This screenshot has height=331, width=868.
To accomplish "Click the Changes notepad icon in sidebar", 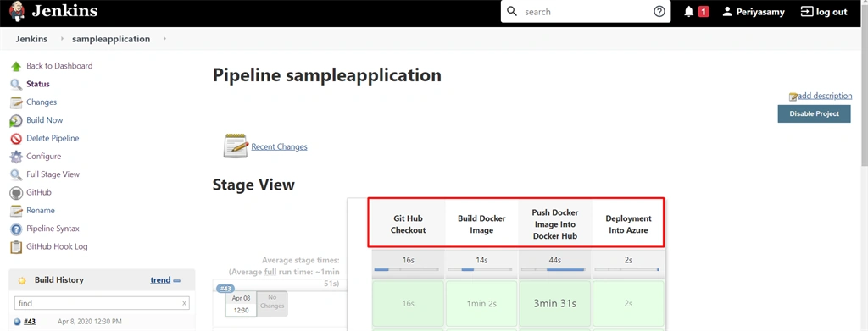I will pyautogui.click(x=16, y=102).
